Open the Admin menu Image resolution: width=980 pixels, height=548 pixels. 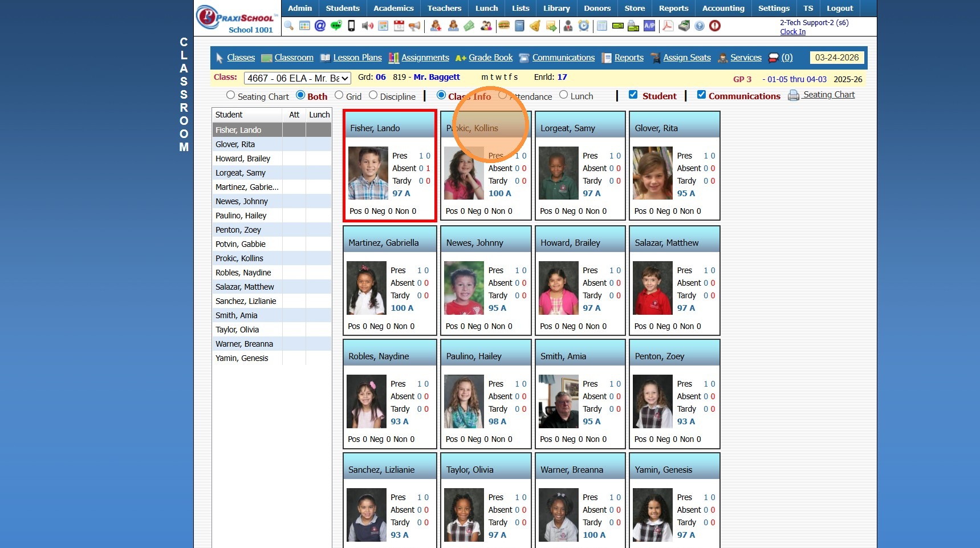(x=300, y=8)
